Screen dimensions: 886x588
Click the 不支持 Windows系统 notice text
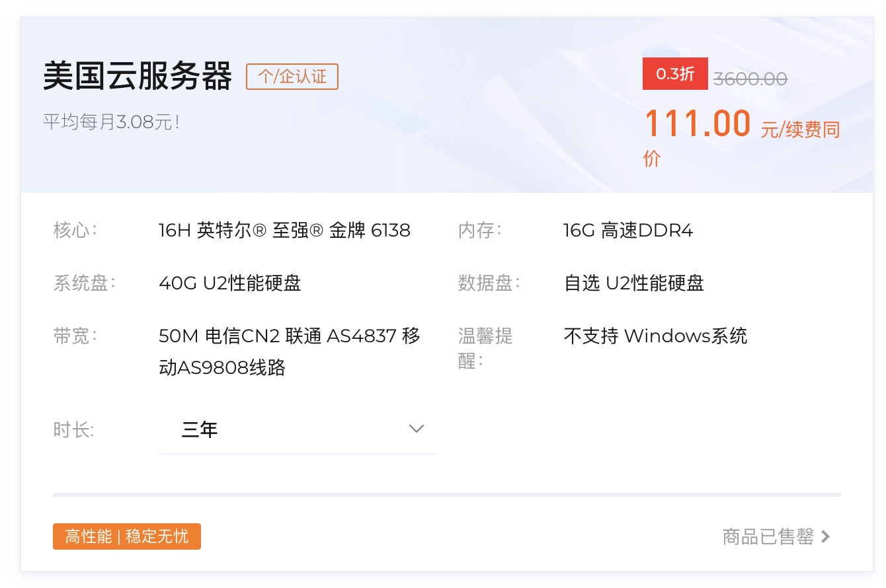[x=655, y=336]
